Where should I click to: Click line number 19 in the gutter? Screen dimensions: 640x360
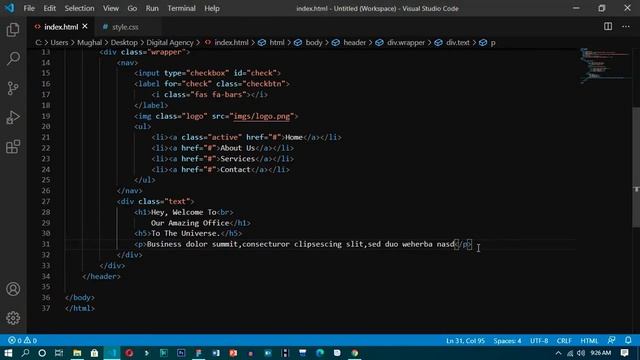click(46, 116)
